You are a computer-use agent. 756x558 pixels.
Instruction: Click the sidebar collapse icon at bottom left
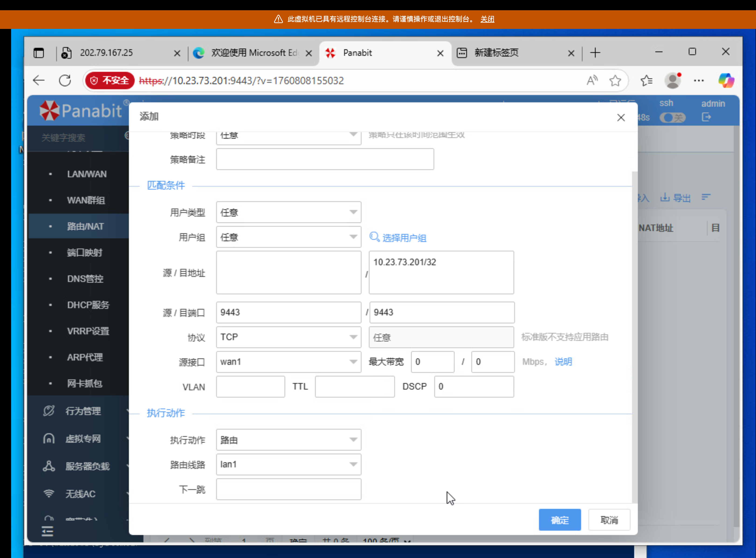tap(48, 531)
